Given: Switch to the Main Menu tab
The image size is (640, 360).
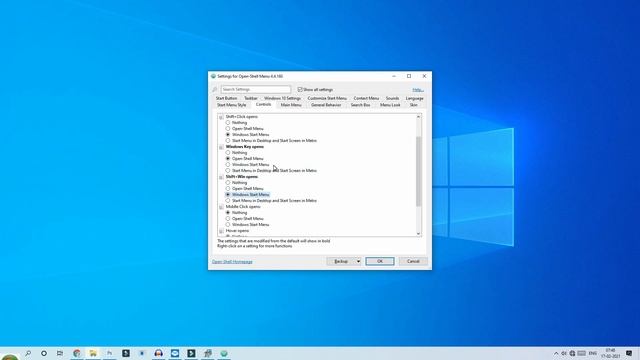Looking at the screenshot, I should point(291,105).
